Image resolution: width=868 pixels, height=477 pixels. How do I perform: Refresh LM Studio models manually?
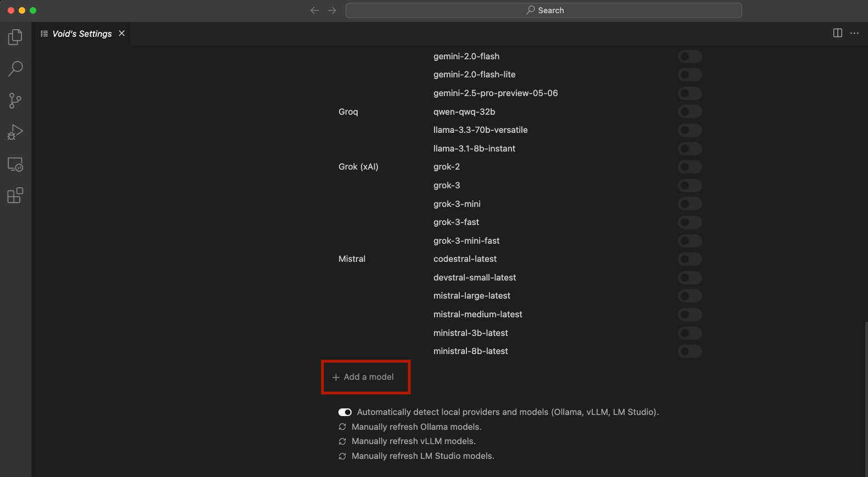pos(416,456)
